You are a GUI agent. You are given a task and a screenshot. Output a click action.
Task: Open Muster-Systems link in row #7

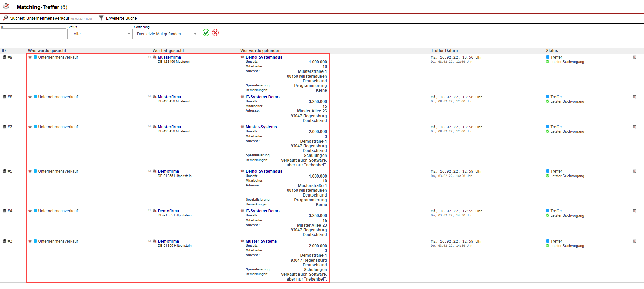[261, 127]
